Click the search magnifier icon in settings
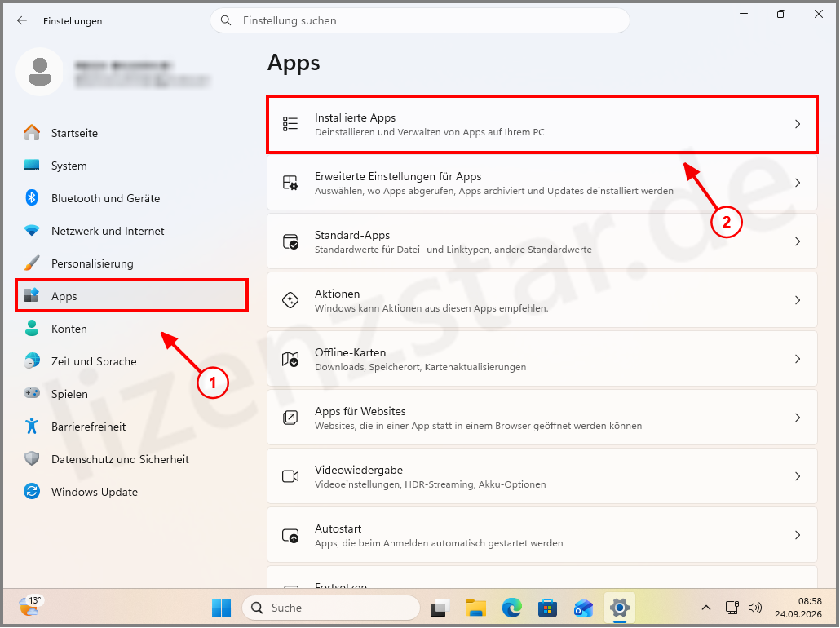This screenshot has height=628, width=840. (226, 20)
